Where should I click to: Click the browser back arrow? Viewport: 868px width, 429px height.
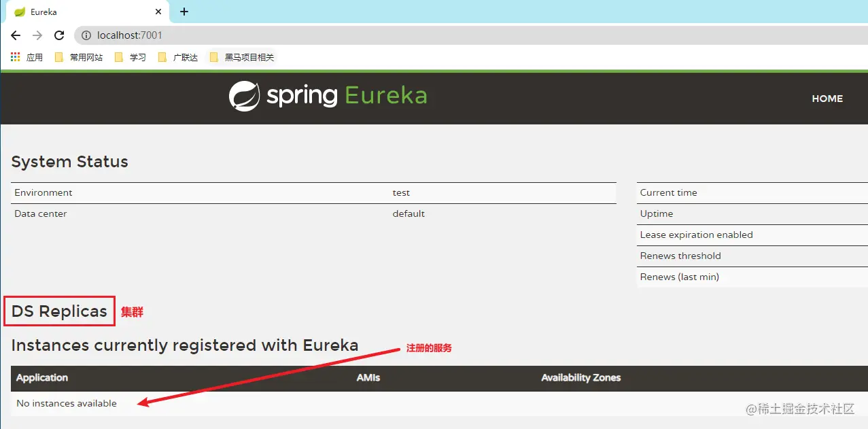coord(16,35)
